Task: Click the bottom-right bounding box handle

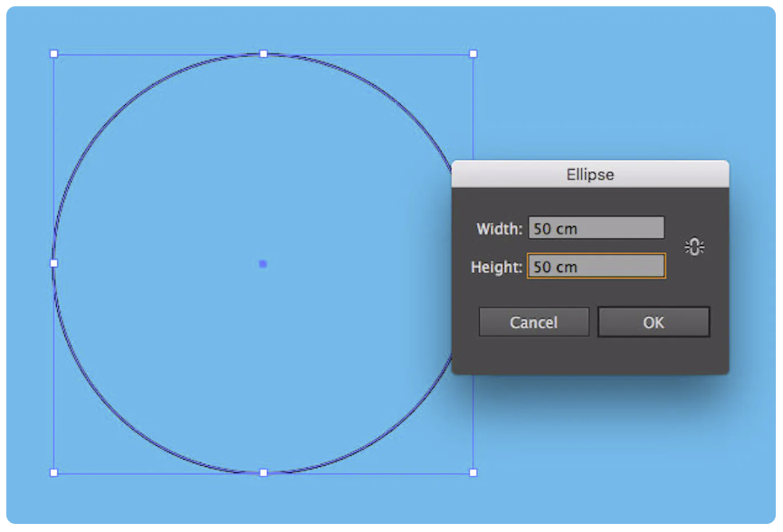Action: coord(473,472)
